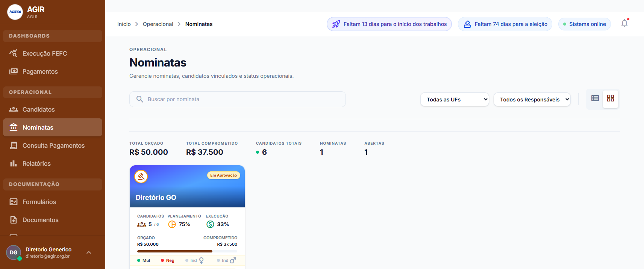Click the Relatórios bar chart icon
This screenshot has height=269, width=644.
14,163
